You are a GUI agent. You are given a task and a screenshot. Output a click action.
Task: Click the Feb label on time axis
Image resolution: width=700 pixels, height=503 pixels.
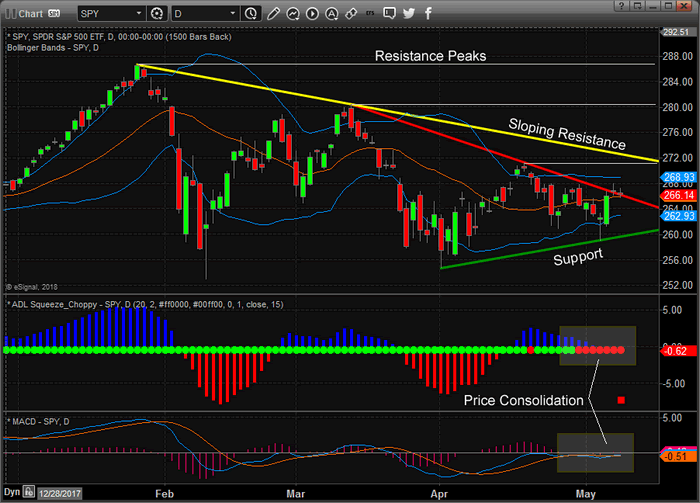coord(164,494)
